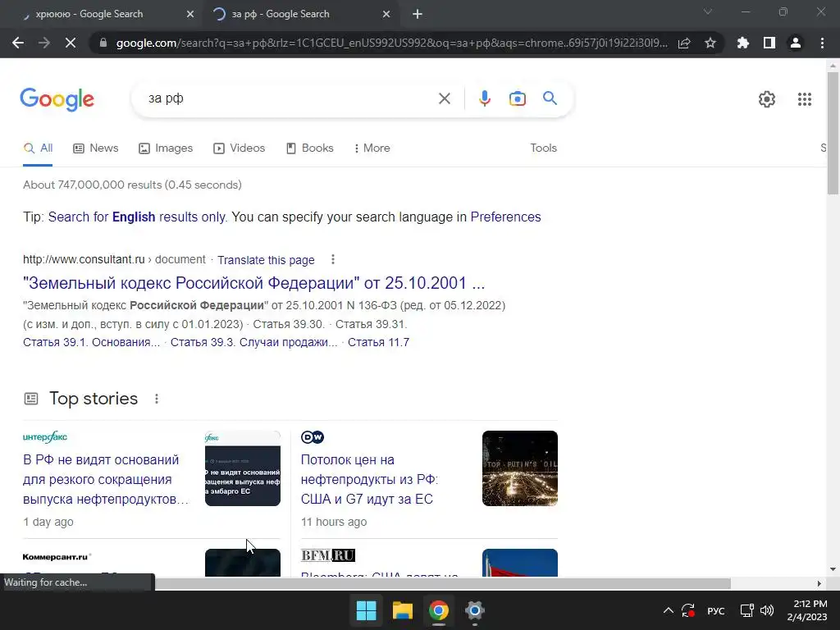
Task: Open Chrome three-dot menu
Action: (822, 43)
